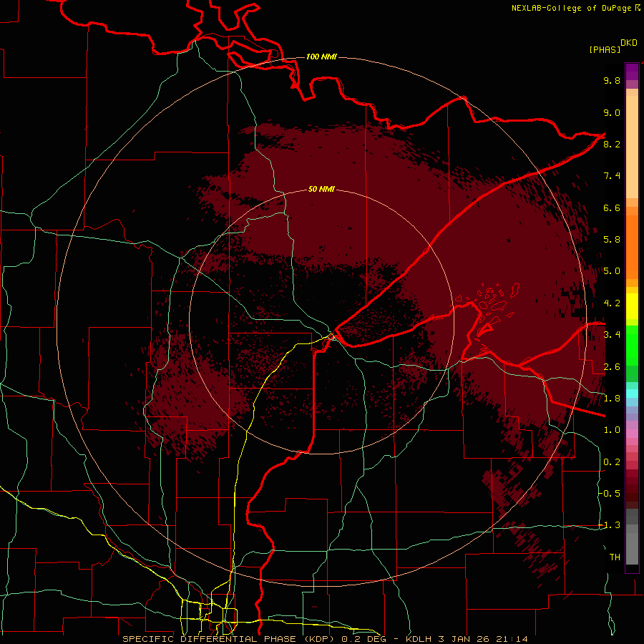This screenshot has height=644, width=644.
Task: Select the 1.8 scale value
Action: pos(612,399)
